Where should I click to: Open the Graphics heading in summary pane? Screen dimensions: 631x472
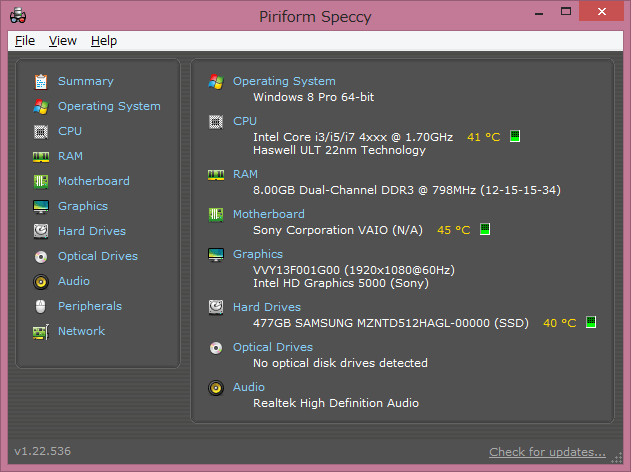pos(258,254)
